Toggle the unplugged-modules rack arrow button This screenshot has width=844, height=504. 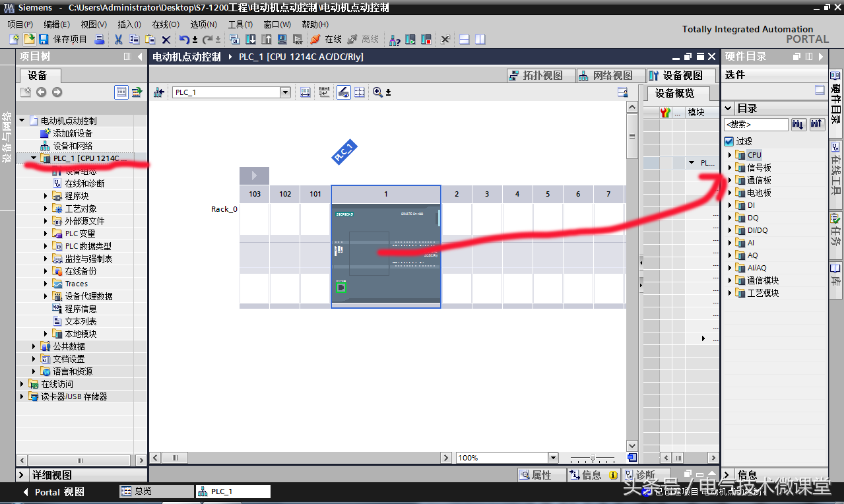[254, 175]
